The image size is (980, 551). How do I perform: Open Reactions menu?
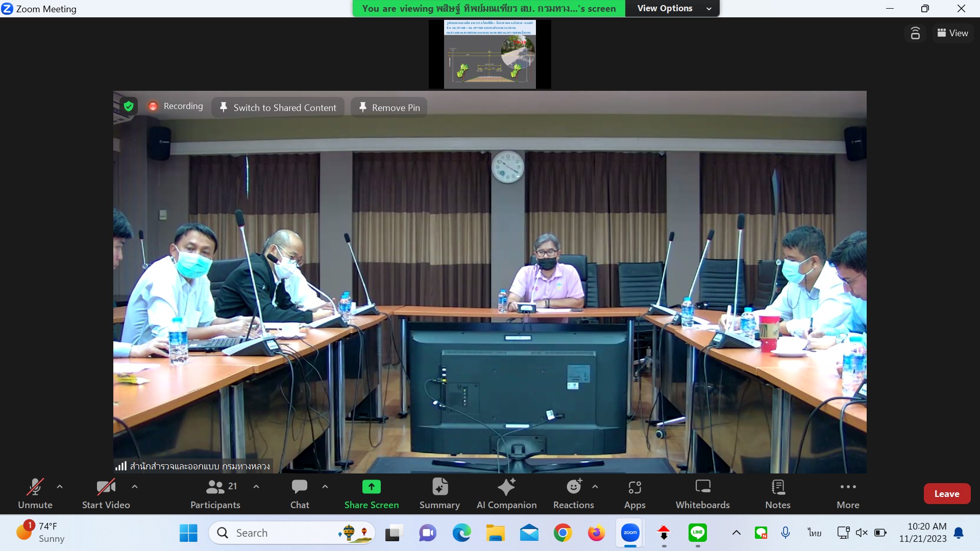click(x=573, y=493)
